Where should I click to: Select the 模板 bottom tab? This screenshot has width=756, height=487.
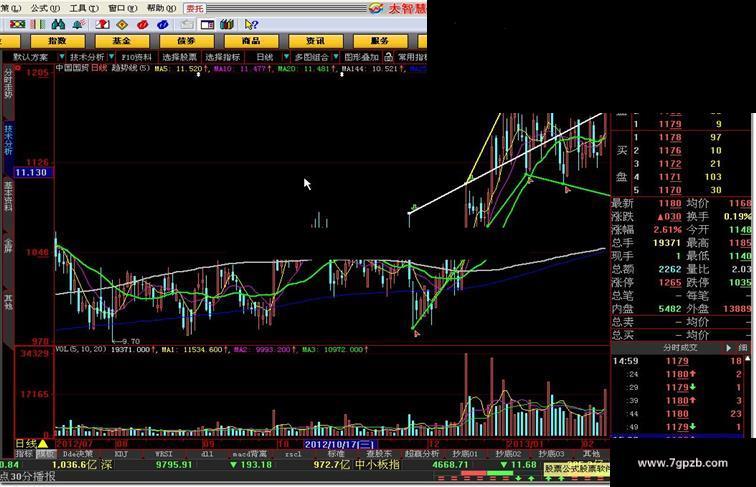click(46, 454)
